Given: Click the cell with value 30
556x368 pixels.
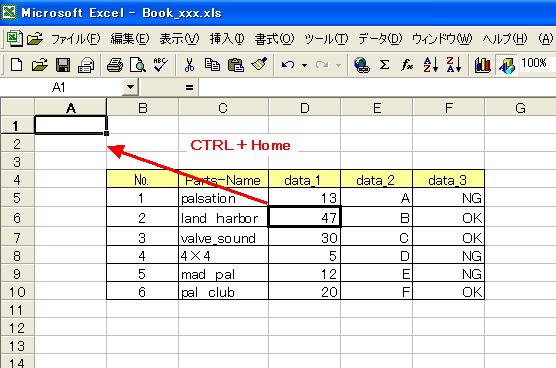Looking at the screenshot, I should pyautogui.click(x=305, y=237).
